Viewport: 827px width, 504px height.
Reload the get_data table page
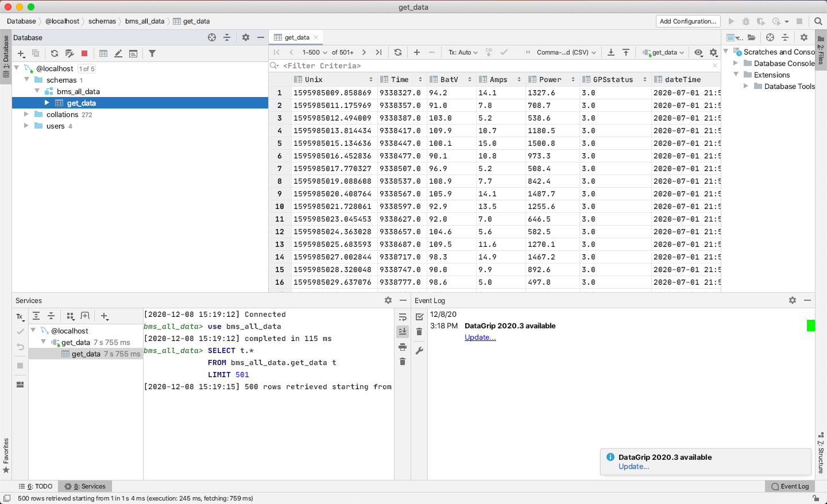(x=398, y=52)
